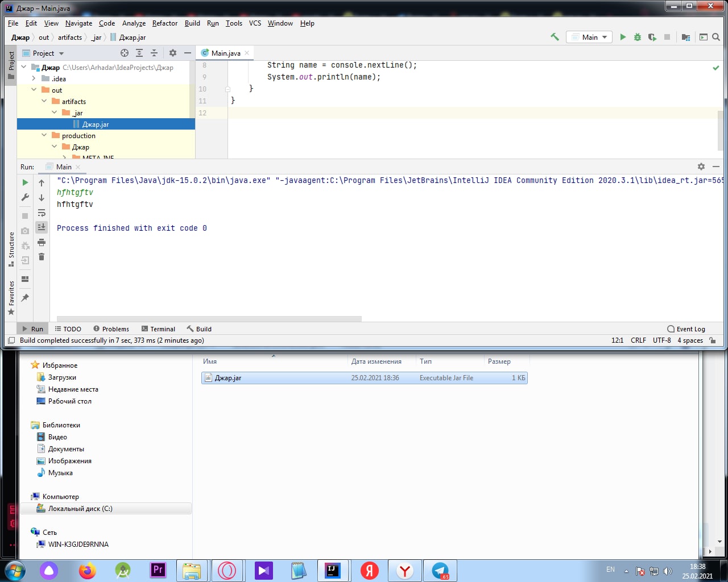Build project with the hammer icon
This screenshot has width=728, height=582.
tap(555, 37)
